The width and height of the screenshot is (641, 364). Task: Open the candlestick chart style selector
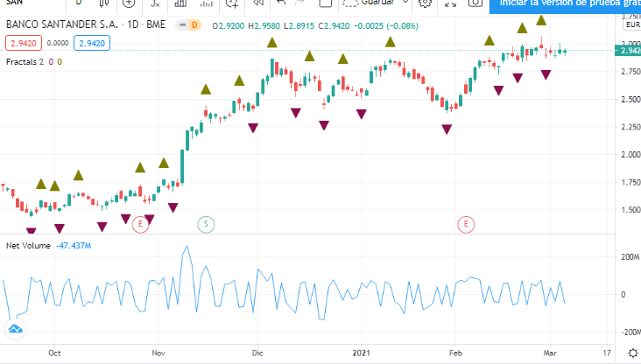tap(104, 3)
